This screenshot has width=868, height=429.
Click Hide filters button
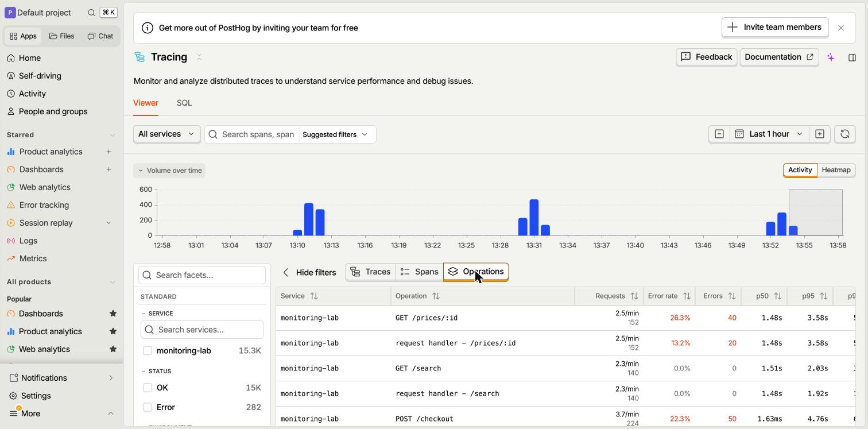coord(309,272)
